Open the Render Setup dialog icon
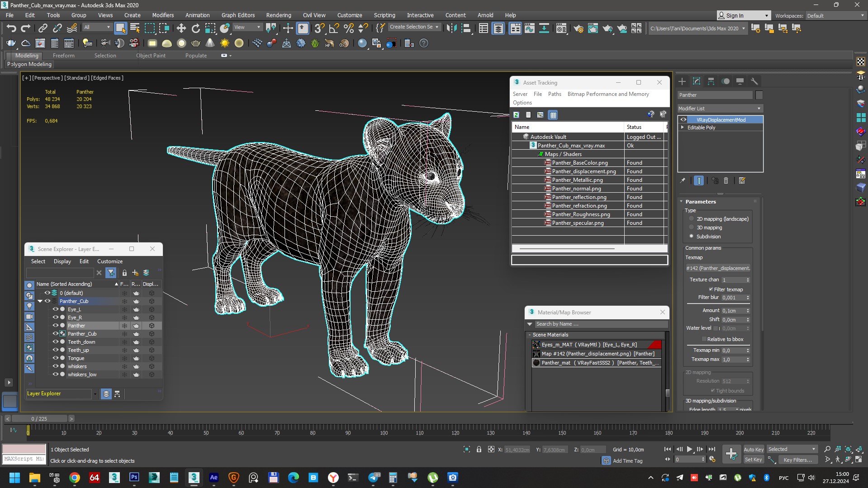The image size is (868, 488). pyautogui.click(x=578, y=28)
